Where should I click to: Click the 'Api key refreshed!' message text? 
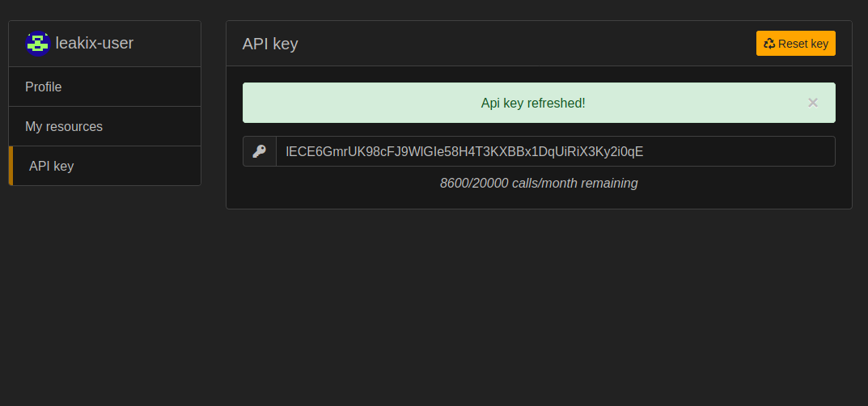point(533,103)
